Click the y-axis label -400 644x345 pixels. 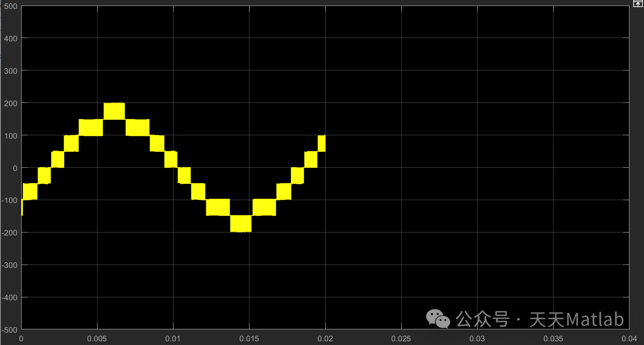click(10, 298)
